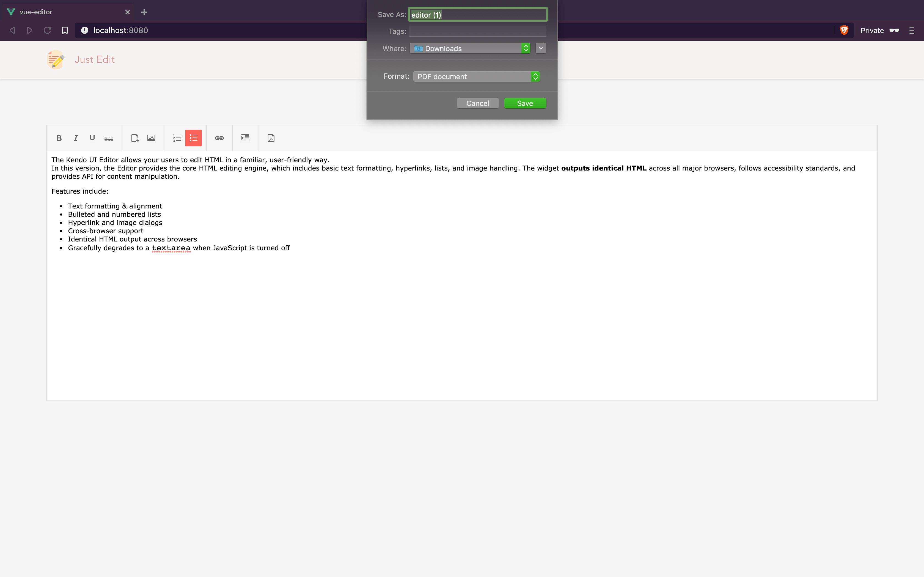Click the indent icon
This screenshot has width=924, height=577.
coord(245,138)
